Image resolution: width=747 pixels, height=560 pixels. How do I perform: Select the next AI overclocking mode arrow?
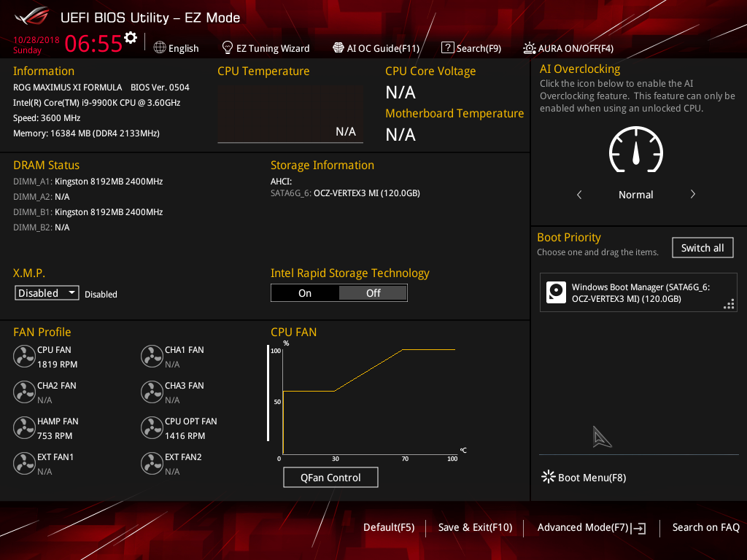click(692, 195)
